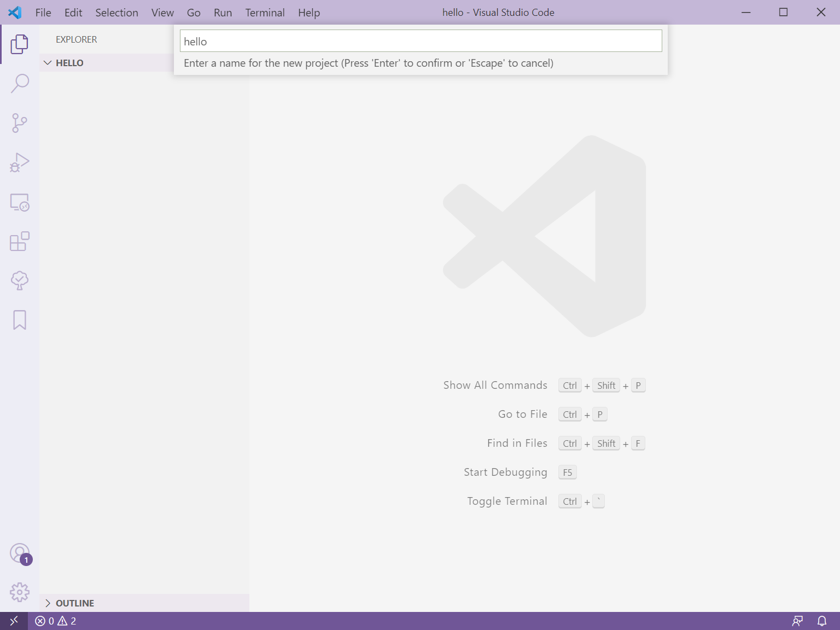
Task: Open the remote connection indicator
Action: [x=14, y=621]
